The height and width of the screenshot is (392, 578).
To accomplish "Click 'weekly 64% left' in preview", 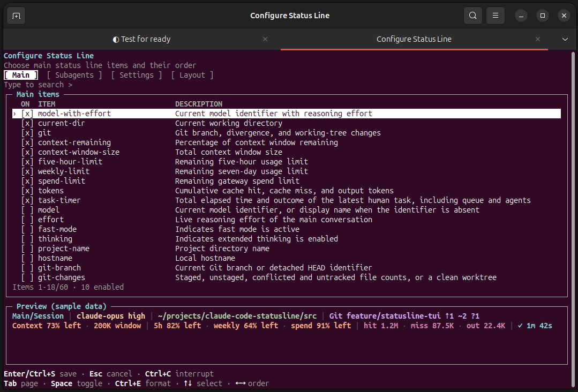I will point(246,326).
